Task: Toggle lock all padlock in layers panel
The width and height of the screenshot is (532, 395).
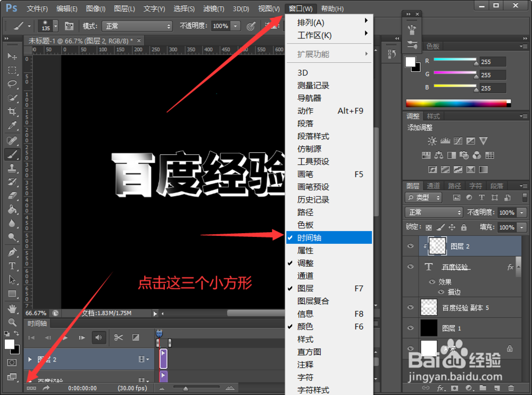Action: point(464,227)
